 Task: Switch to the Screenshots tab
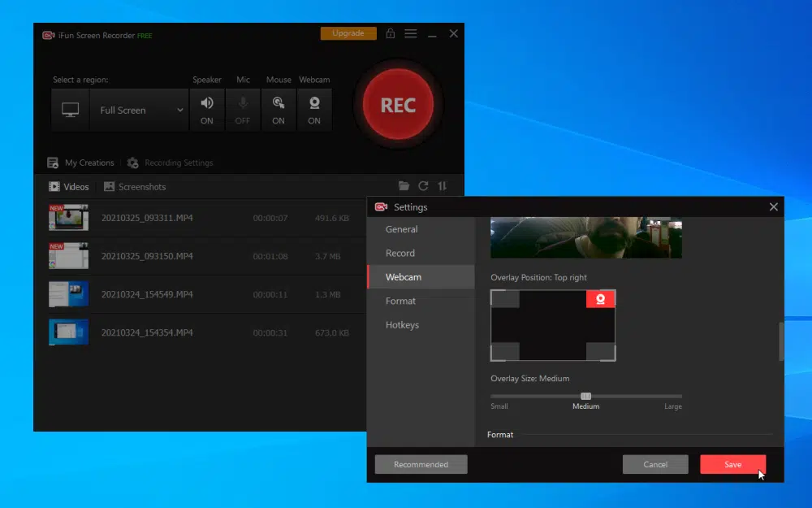coord(135,187)
